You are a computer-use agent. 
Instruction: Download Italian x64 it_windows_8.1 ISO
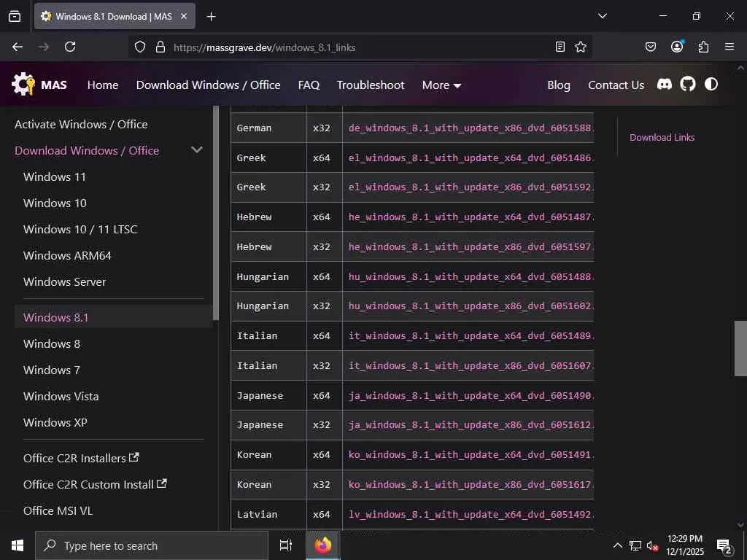tap(471, 335)
